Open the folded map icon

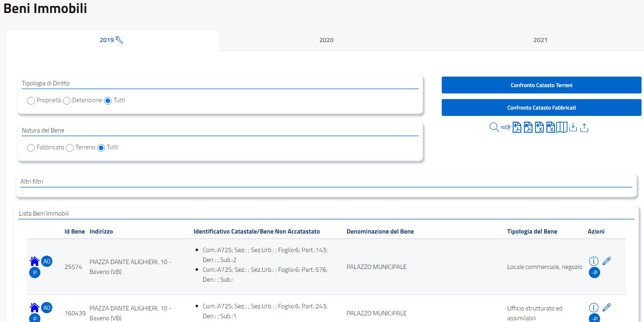coord(562,127)
